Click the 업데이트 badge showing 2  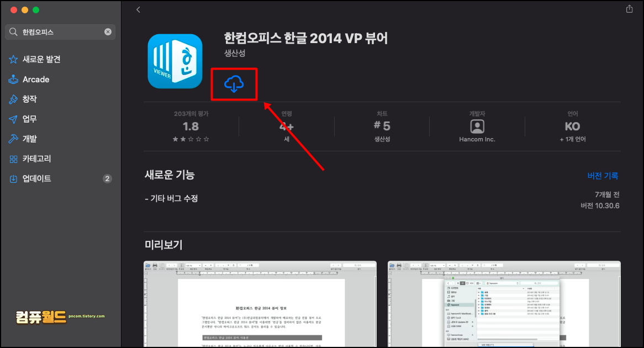coord(107,178)
